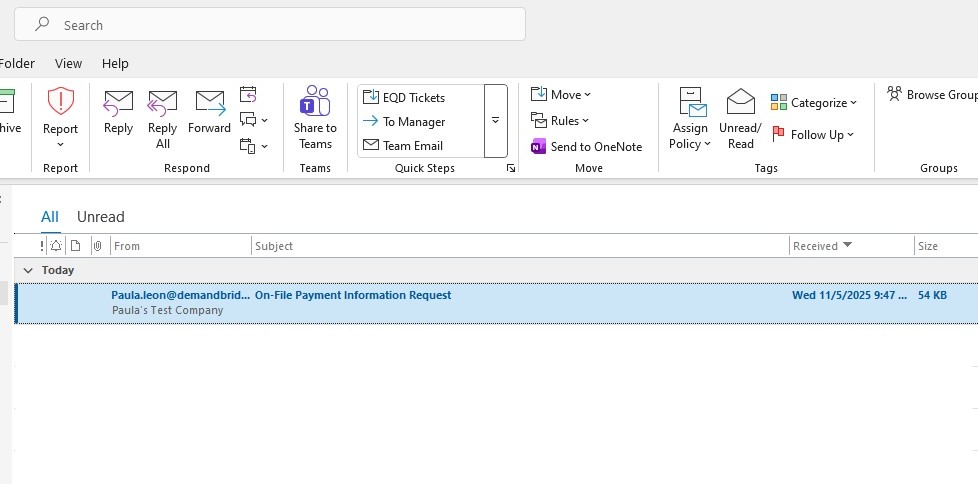Sort by the From column header

[x=181, y=246]
